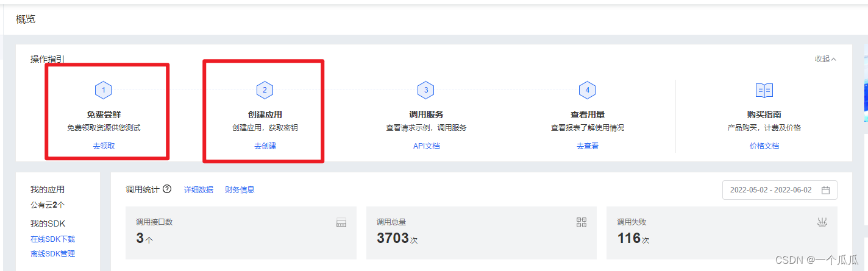Open the API文档 link
Viewport: 868px width, 271px height.
pos(426,146)
